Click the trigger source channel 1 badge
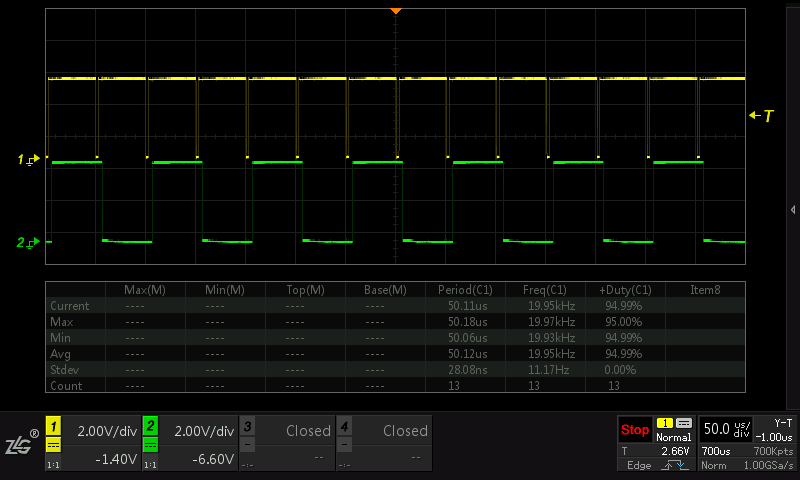The image size is (800, 480). point(664,423)
